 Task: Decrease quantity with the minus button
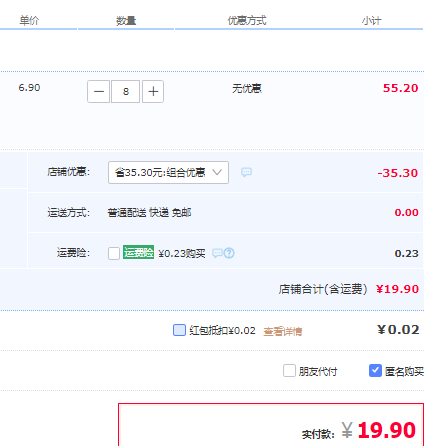pyautogui.click(x=98, y=91)
